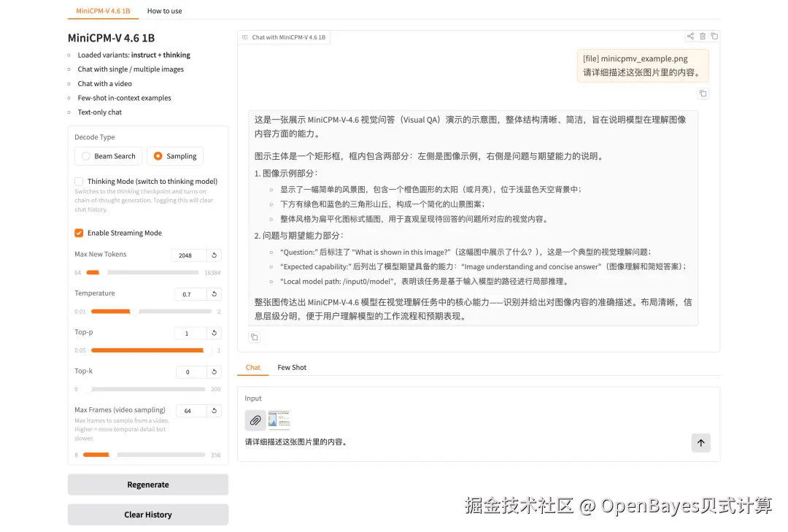This screenshot has width=788, height=532.
Task: Click the Max Frames value field
Action: tap(191, 411)
